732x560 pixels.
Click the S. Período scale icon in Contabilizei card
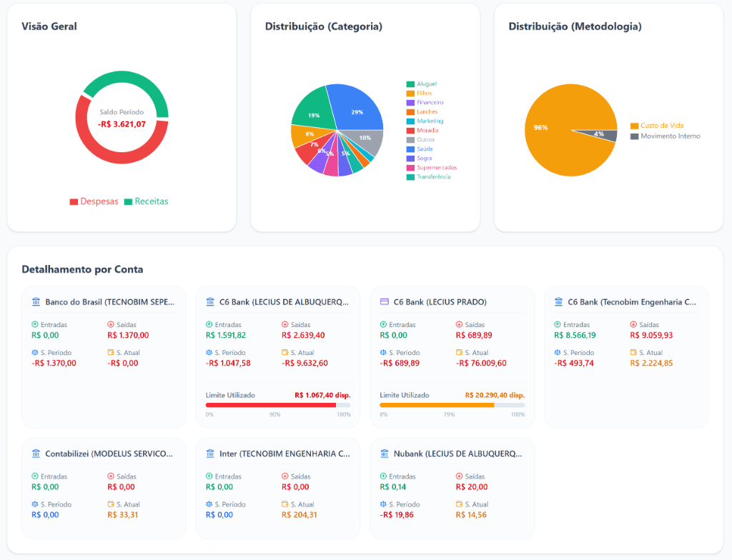coord(36,504)
